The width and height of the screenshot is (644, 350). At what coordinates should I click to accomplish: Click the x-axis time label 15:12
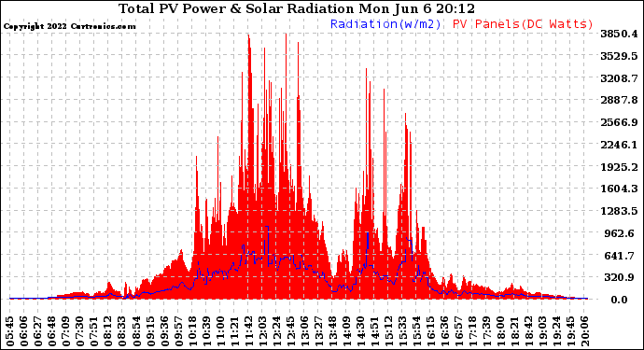388,331
